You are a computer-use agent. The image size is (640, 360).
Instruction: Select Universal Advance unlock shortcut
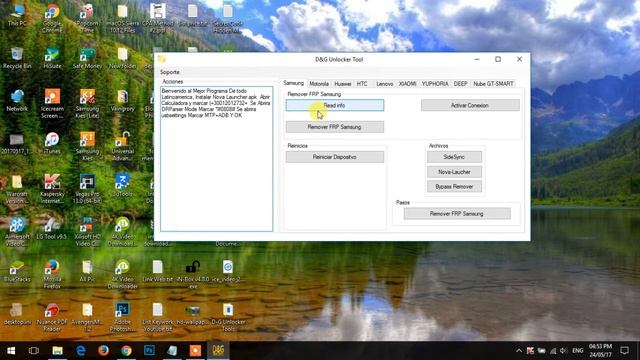122,146
